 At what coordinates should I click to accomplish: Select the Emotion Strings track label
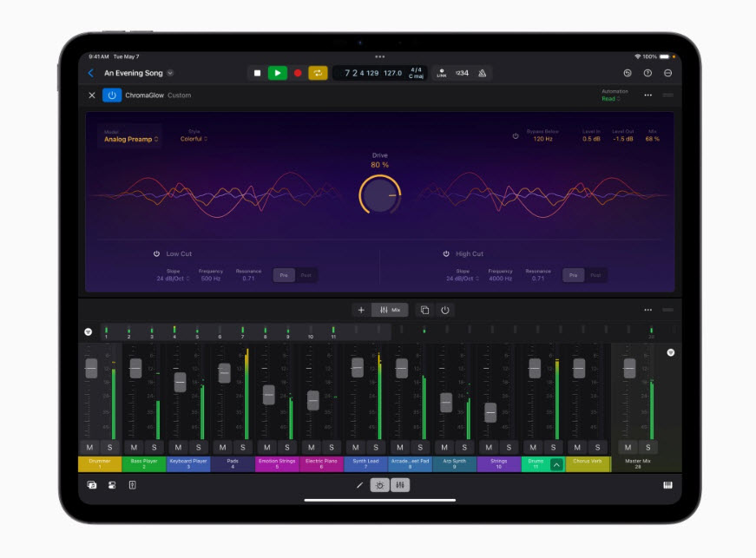(x=277, y=464)
